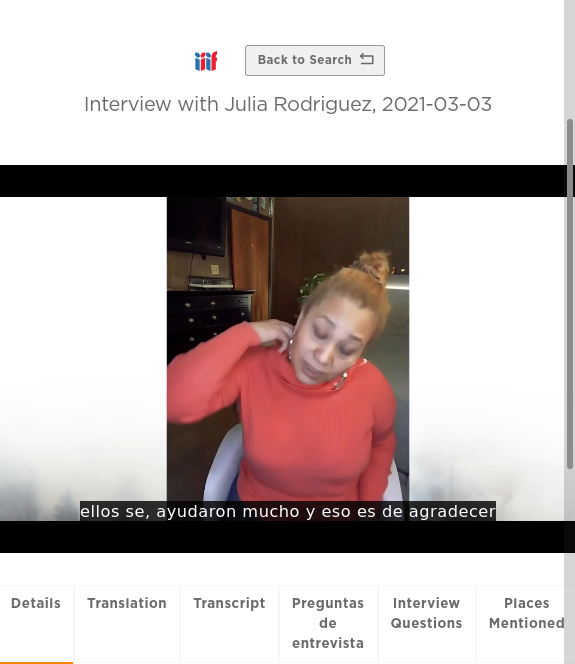Open the Preguntas de entrevista tab
The height and width of the screenshot is (664, 575).
point(328,623)
